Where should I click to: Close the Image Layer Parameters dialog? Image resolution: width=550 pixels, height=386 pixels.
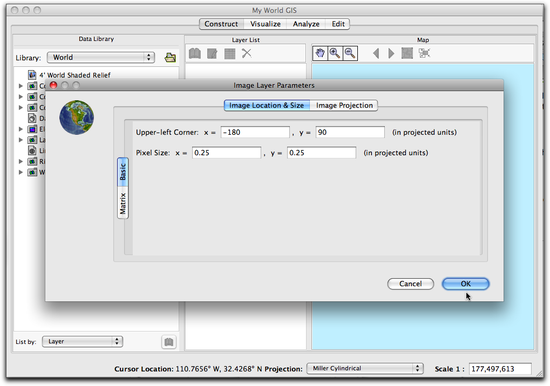coord(53,85)
